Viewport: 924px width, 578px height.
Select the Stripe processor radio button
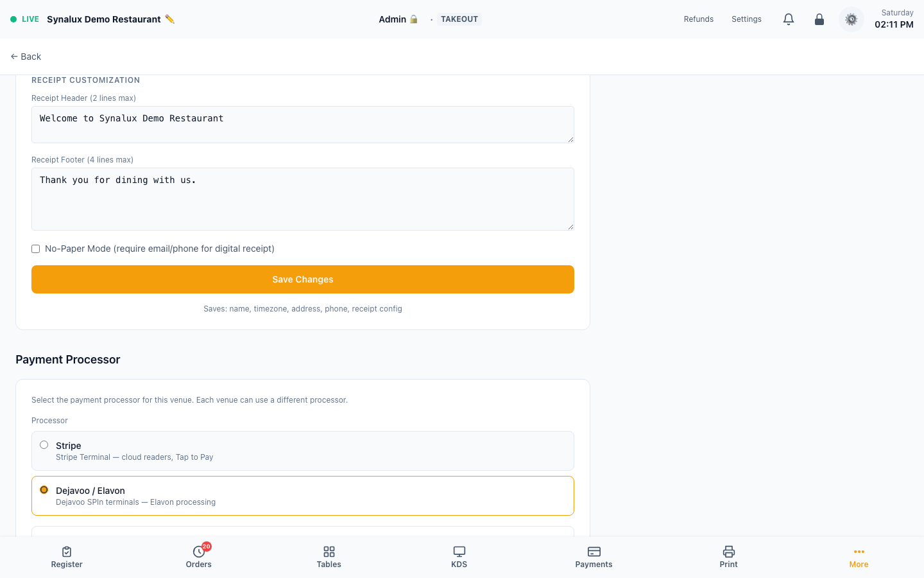pyautogui.click(x=44, y=444)
